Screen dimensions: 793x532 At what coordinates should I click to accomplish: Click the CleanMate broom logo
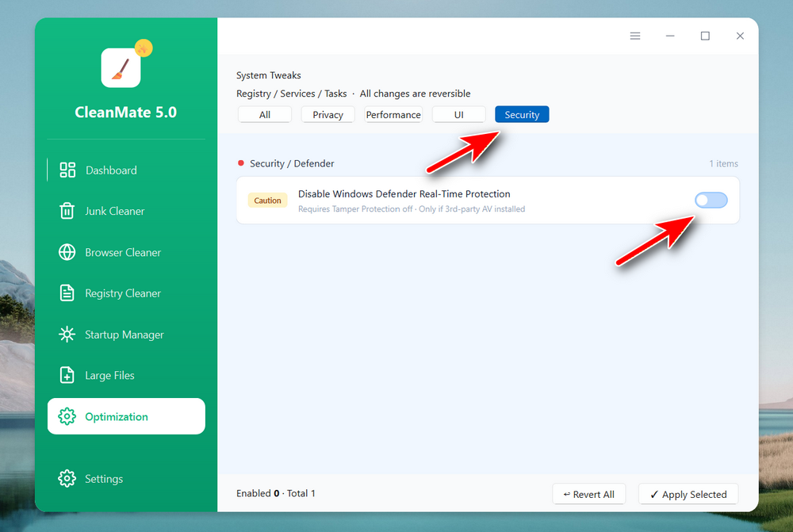coord(121,67)
